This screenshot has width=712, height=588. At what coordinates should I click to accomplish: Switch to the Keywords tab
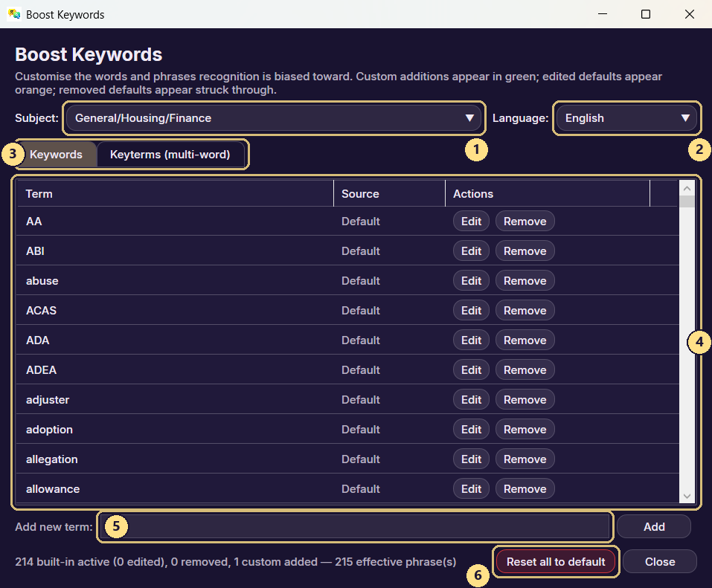pos(57,155)
